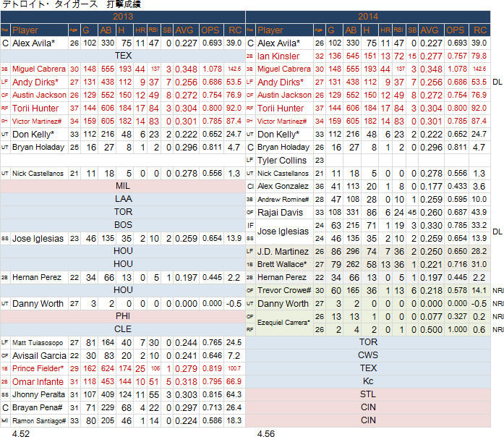Click Jose Iglesias's 0.330 AVG cell
Viewport: 504px width, 437px height.
(x=431, y=226)
